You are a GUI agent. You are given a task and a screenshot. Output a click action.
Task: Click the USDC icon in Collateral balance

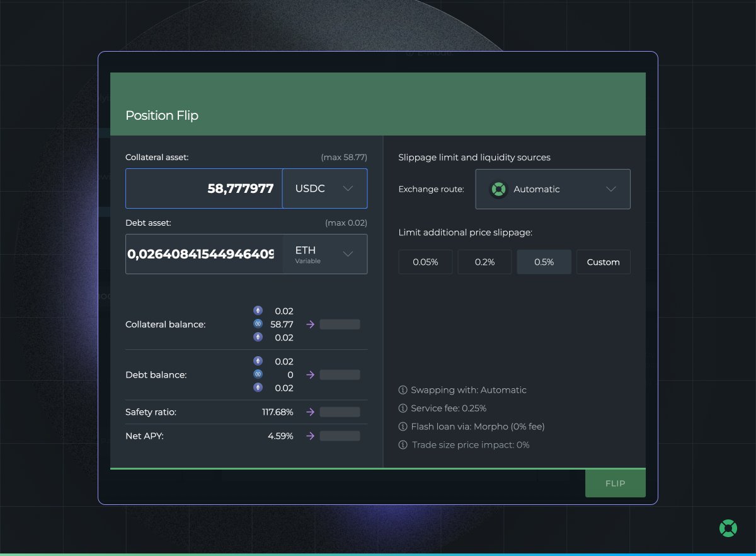pos(258,324)
